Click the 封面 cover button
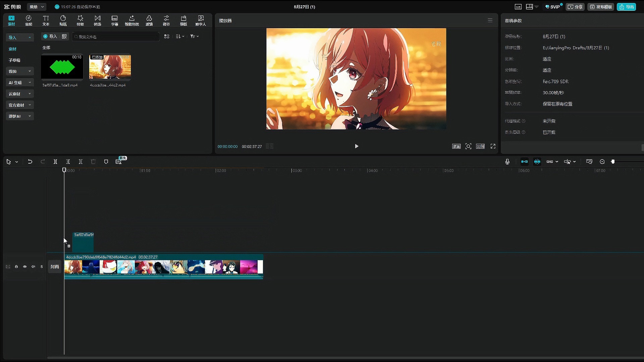Image resolution: width=644 pixels, height=362 pixels. [55, 266]
